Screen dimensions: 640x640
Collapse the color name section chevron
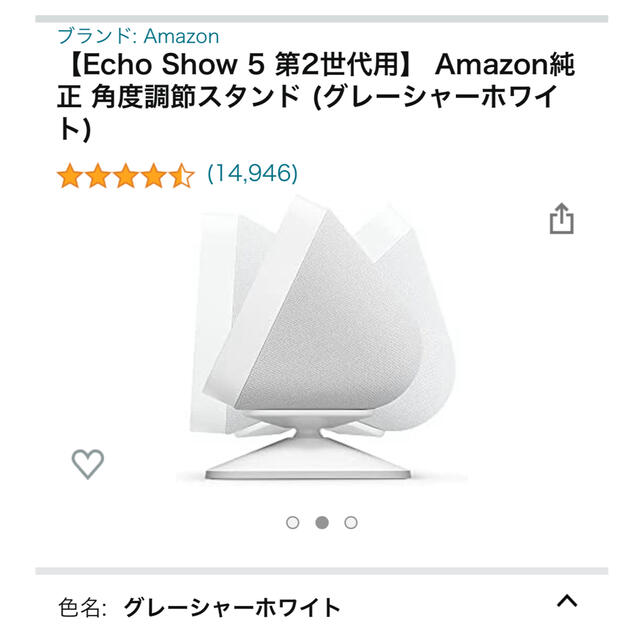click(567, 600)
